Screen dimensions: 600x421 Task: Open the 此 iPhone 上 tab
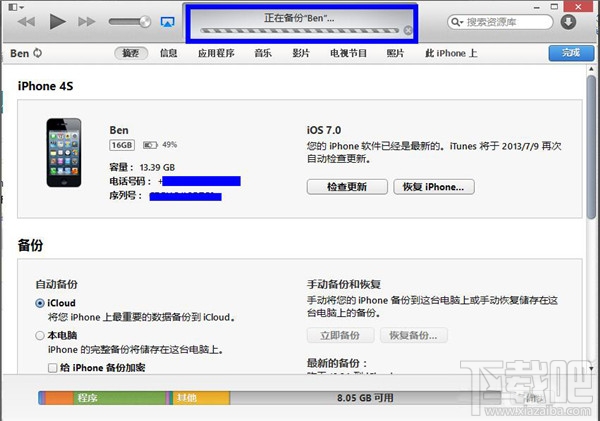click(x=451, y=53)
